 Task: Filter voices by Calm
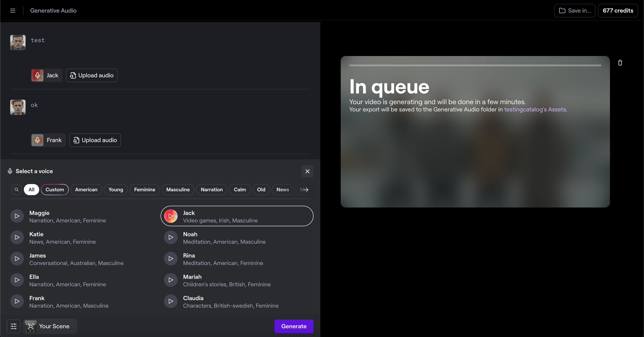240,190
